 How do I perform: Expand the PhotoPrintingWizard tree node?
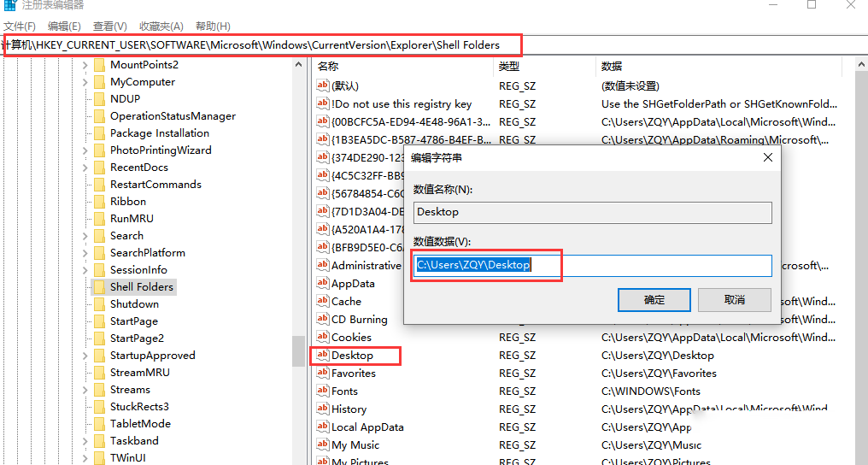point(85,150)
